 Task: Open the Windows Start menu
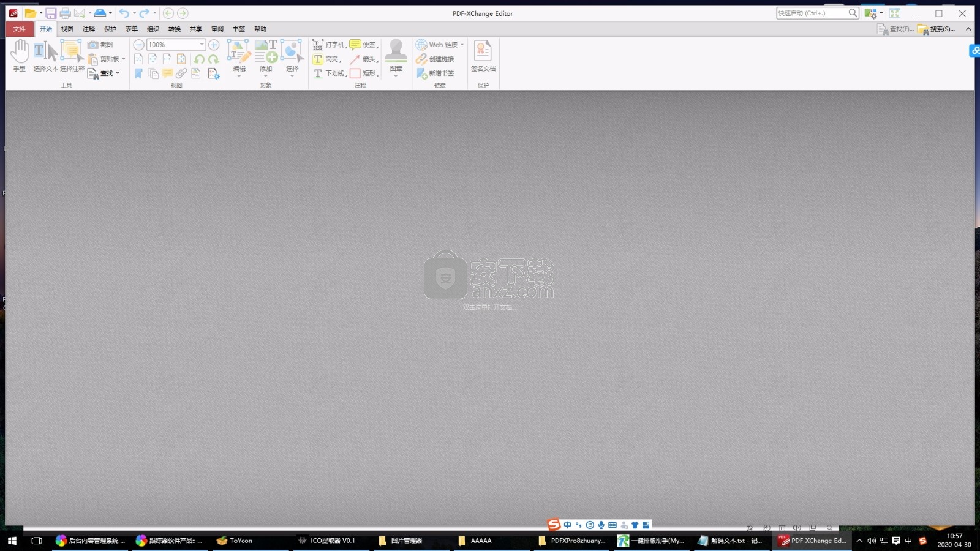(x=12, y=541)
